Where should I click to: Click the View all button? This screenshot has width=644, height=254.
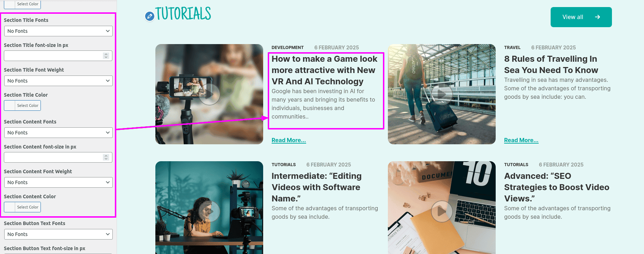click(581, 17)
